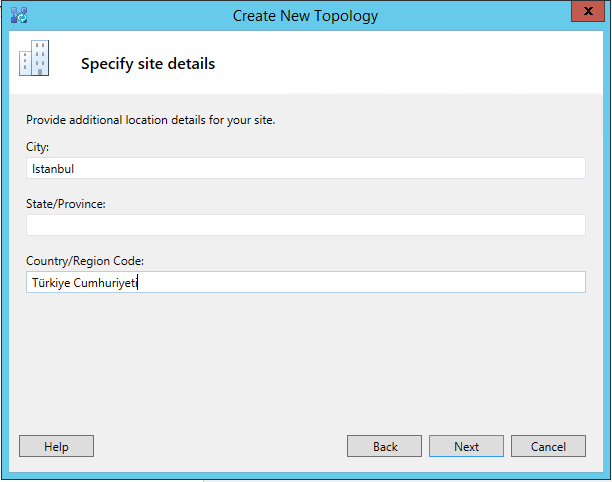The width and height of the screenshot is (612, 482).
Task: Click the Create New Topology title bar text
Action: point(305,16)
